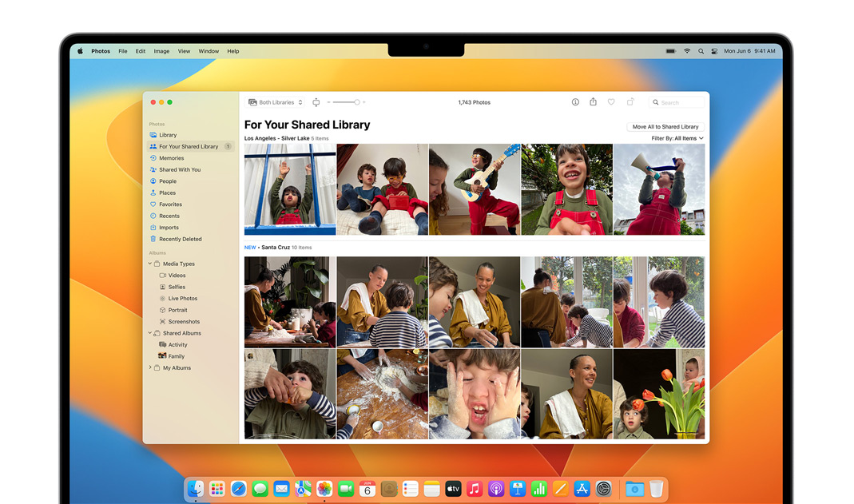Open Control Center in the menu bar
Screen dimensions: 854x504
pyautogui.click(x=714, y=51)
